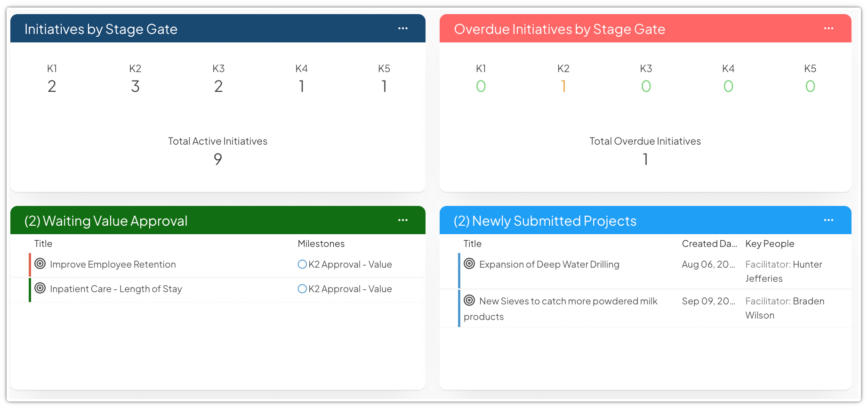Open Improve Employee Retention initiative
The height and width of the screenshot is (409, 868).
tap(113, 264)
